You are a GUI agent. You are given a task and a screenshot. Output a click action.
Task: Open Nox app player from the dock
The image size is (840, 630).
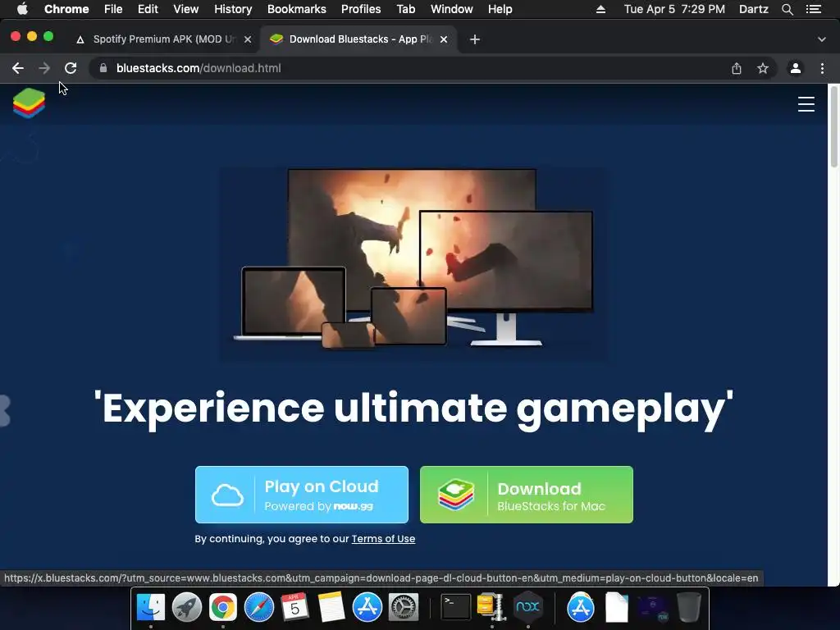[527, 607]
